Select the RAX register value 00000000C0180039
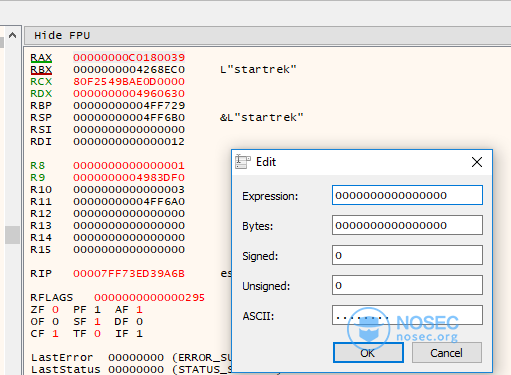 (x=129, y=58)
